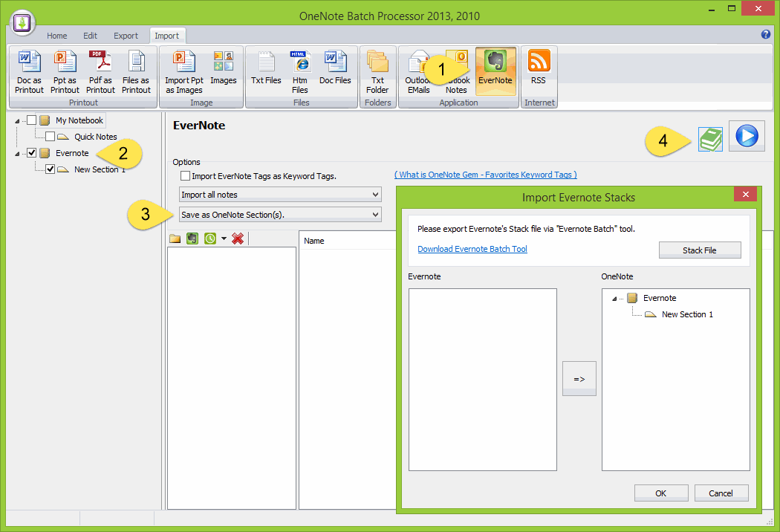Open Files as Printout option

pos(136,71)
